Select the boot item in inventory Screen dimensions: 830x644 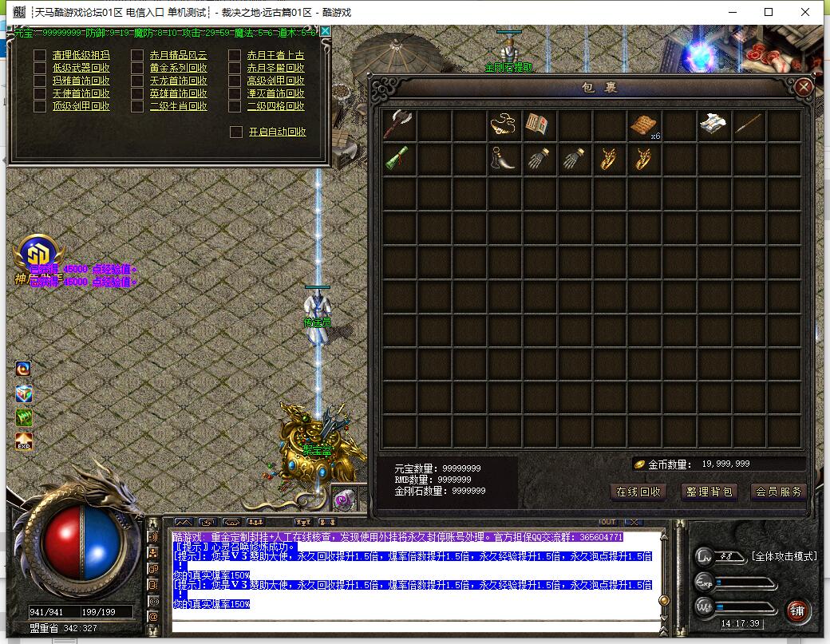tap(504, 160)
